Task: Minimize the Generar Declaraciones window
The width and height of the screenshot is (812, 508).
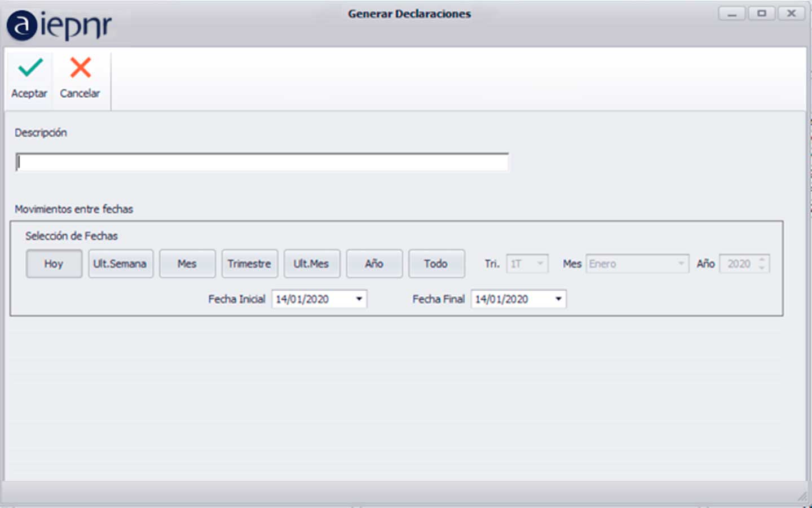Action: [731, 14]
